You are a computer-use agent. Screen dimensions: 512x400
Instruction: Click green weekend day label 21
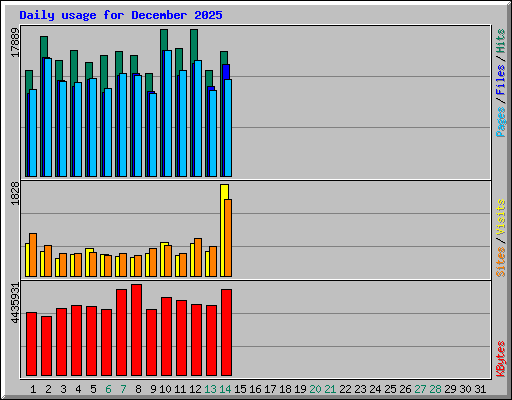coord(330,389)
